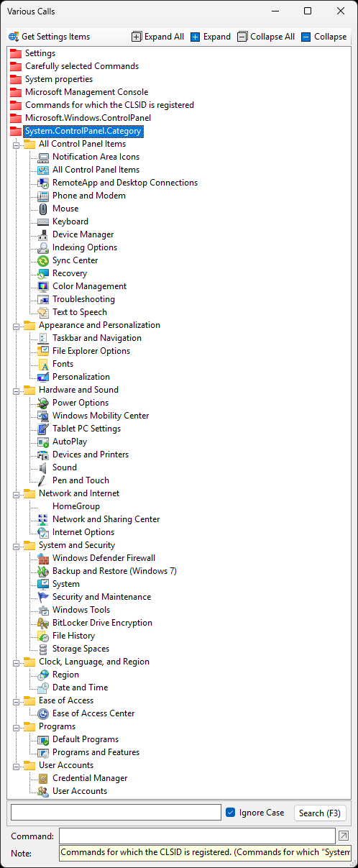Image resolution: width=358 pixels, height=868 pixels.
Task: Click the Search (F3) button
Action: pyautogui.click(x=321, y=813)
